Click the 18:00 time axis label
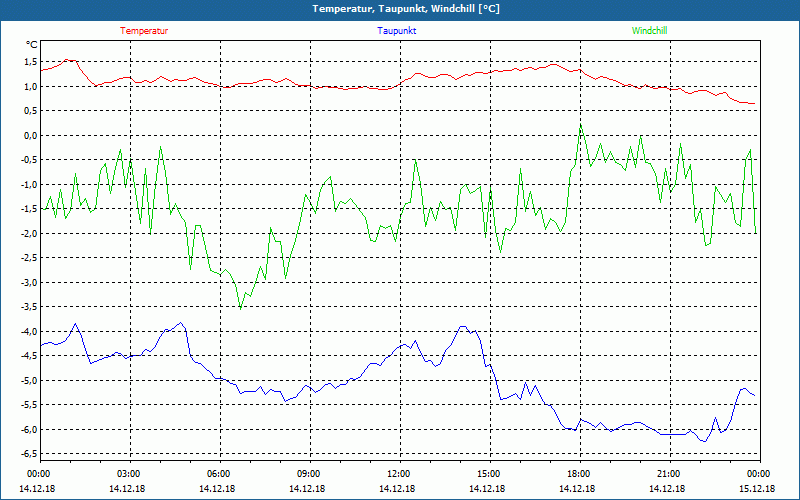 (x=578, y=474)
